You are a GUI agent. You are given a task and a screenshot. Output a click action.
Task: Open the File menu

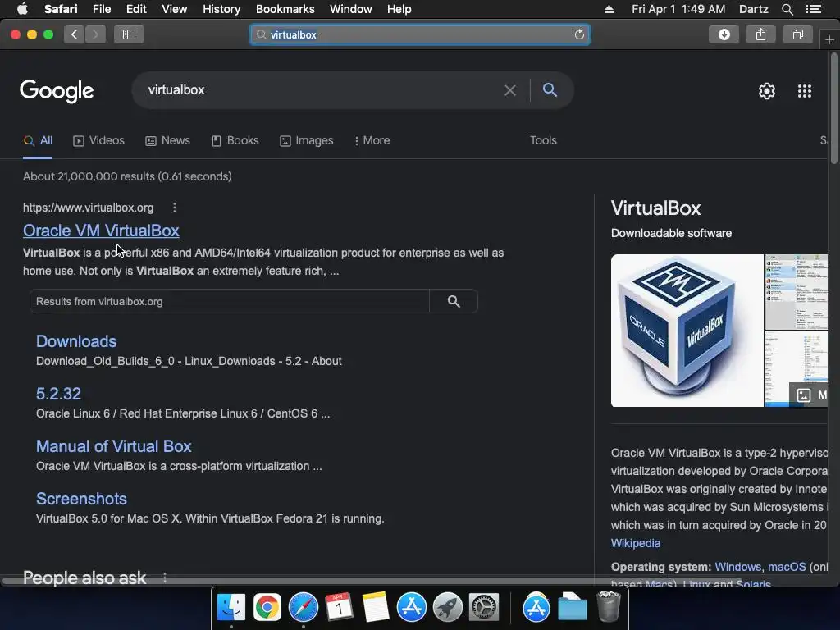point(101,9)
